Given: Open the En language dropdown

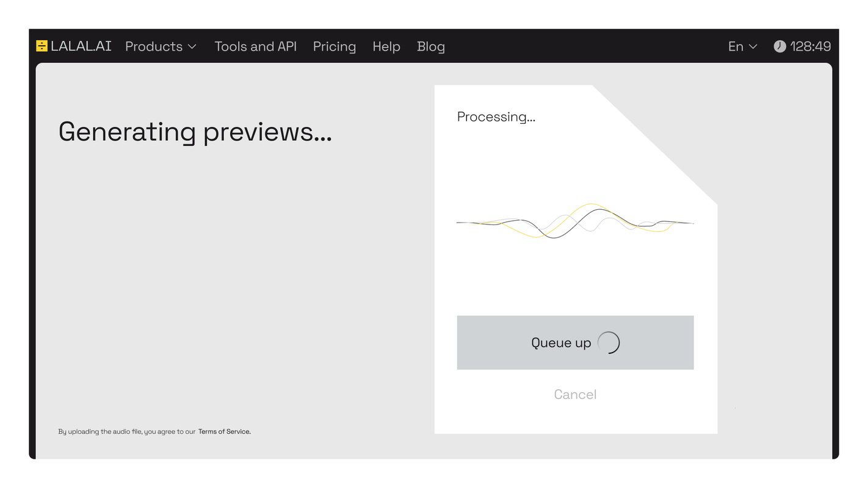Looking at the screenshot, I should pyautogui.click(x=743, y=46).
